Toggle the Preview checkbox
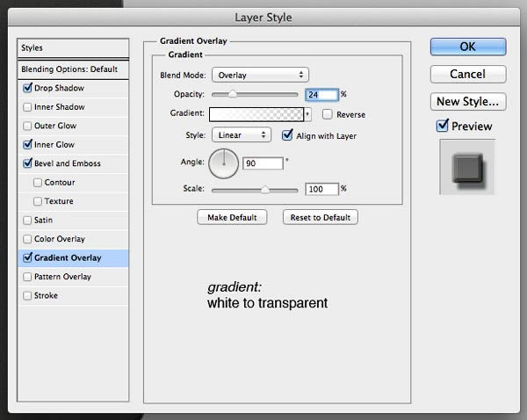The height and width of the screenshot is (420, 527). coord(443,126)
